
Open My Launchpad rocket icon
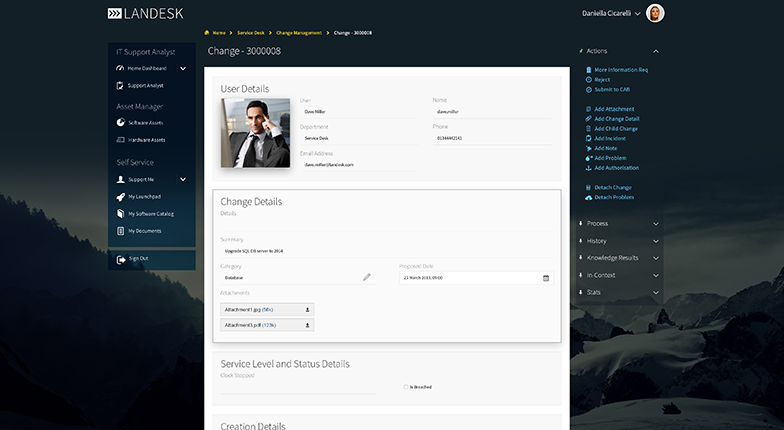[x=120, y=197]
